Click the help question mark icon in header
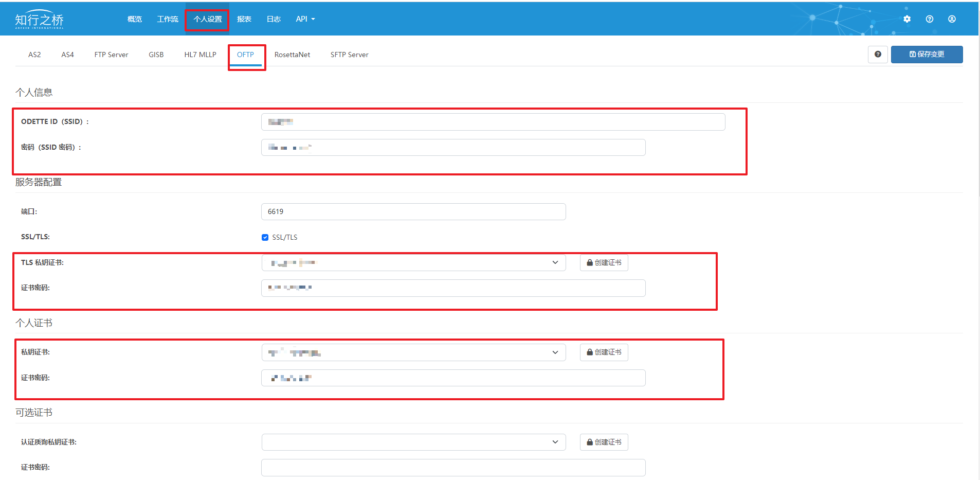980x480 pixels. point(930,19)
